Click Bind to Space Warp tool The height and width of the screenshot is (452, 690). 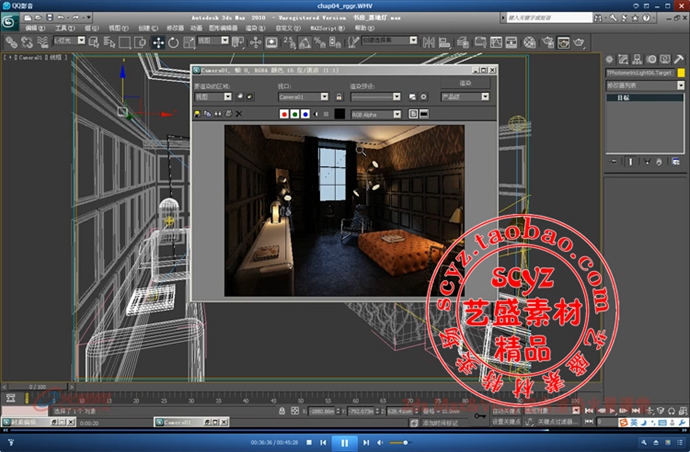pyautogui.click(x=42, y=42)
